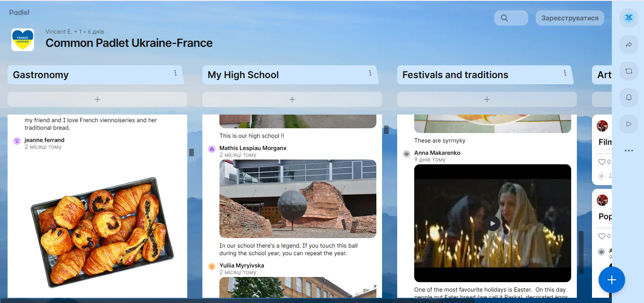644x303 pixels.
Task: Click the Padlet logo
Action: pos(19,12)
